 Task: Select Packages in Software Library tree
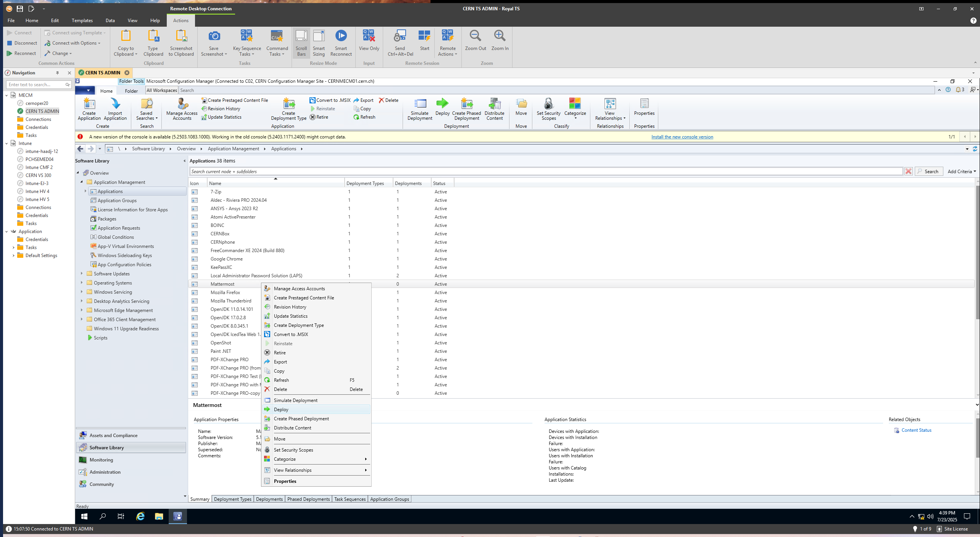(x=107, y=219)
